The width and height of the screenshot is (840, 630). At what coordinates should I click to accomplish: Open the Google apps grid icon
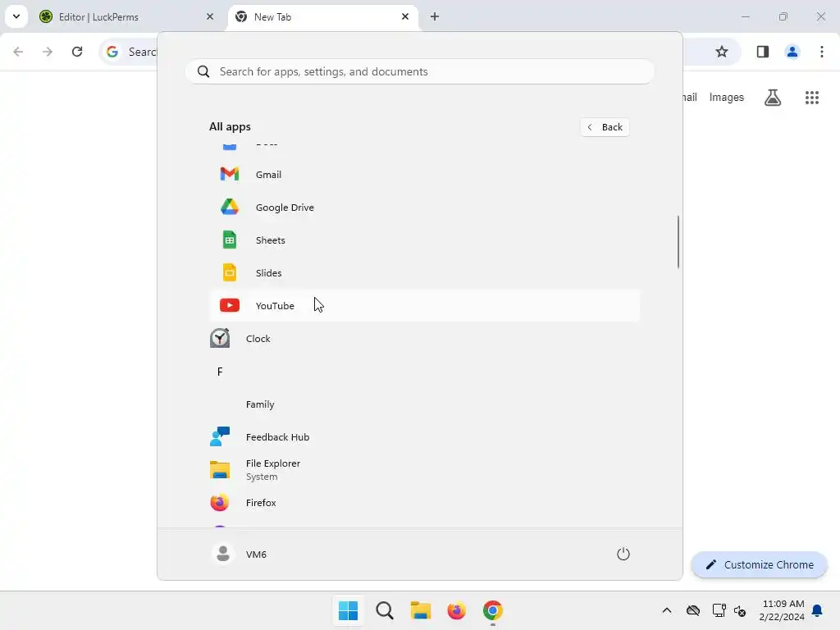[811, 98]
